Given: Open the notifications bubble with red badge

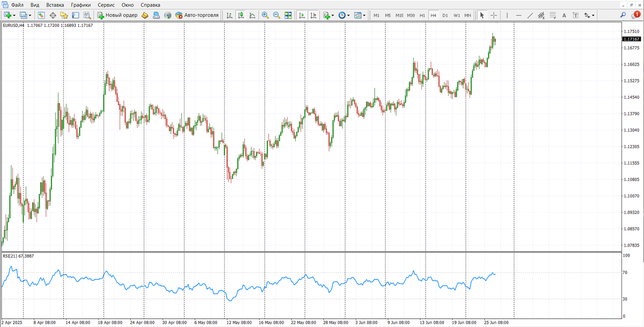Looking at the screenshot, I should [x=635, y=15].
